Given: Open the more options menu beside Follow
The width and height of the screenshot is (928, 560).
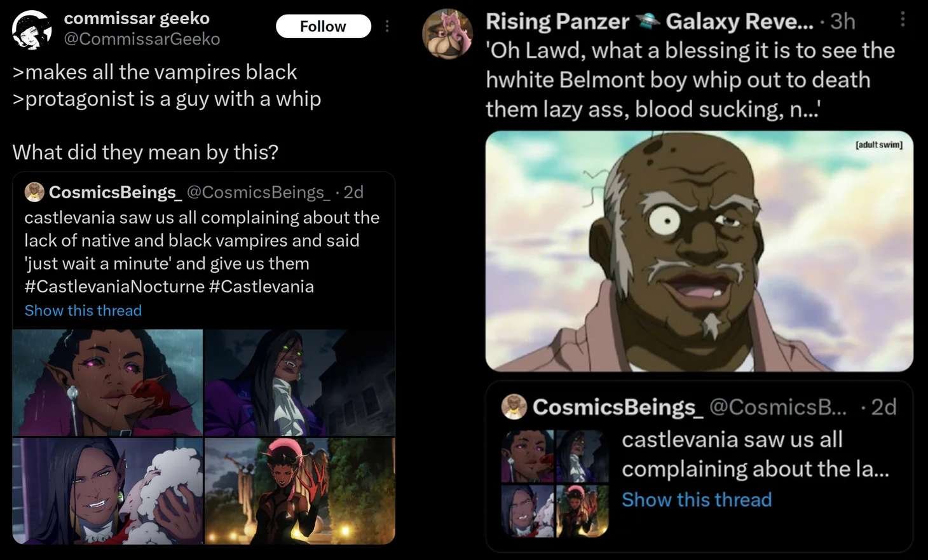Looking at the screenshot, I should [x=387, y=26].
